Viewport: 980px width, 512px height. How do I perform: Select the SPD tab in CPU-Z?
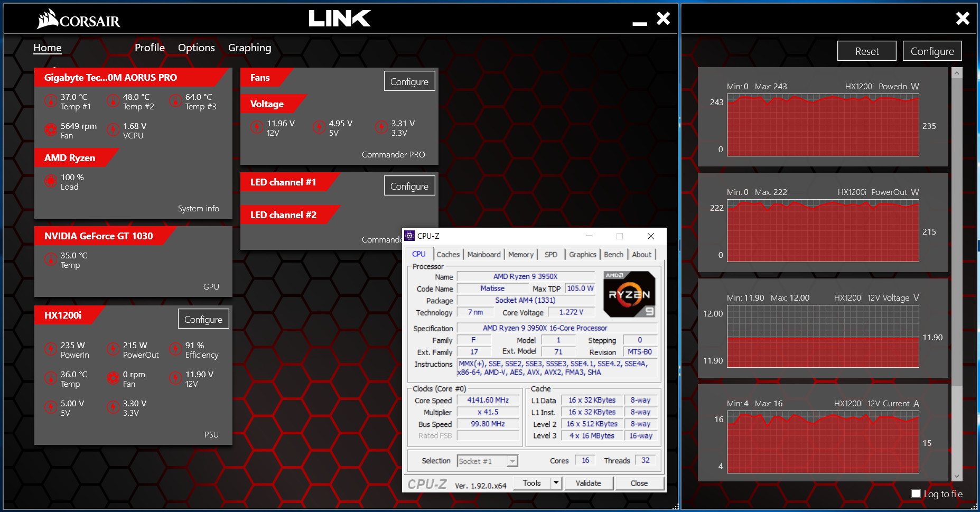(551, 254)
